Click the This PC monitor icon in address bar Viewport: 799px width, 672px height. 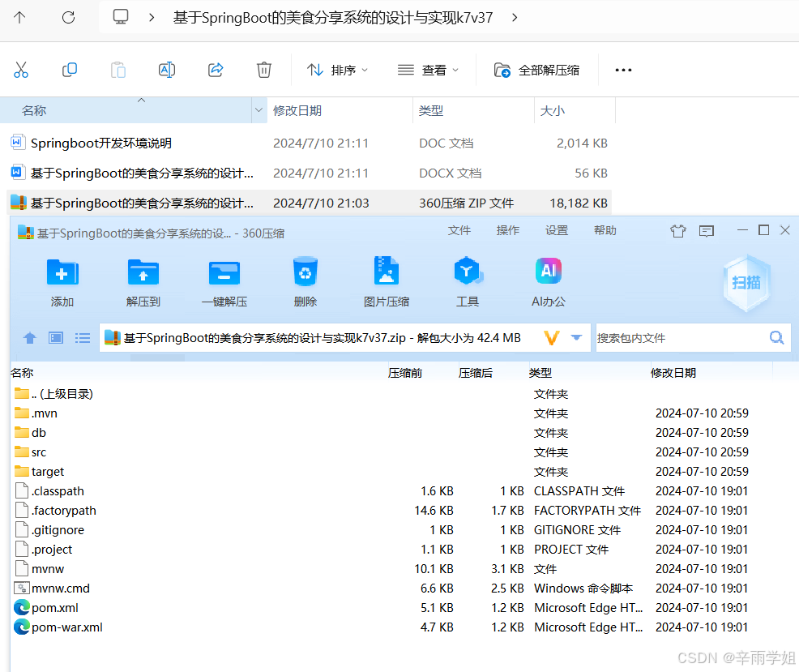click(121, 17)
